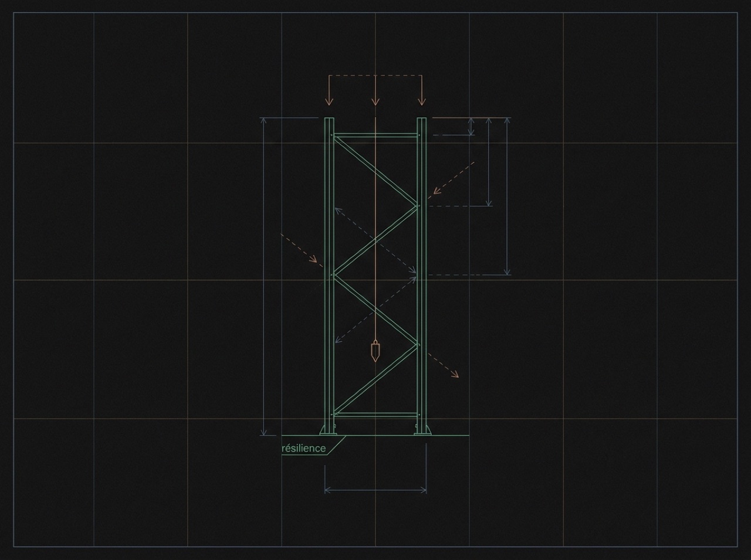The width and height of the screenshot is (751, 560).
Task: Select the orange dashed arrow entering upper right
Action: 454,177
